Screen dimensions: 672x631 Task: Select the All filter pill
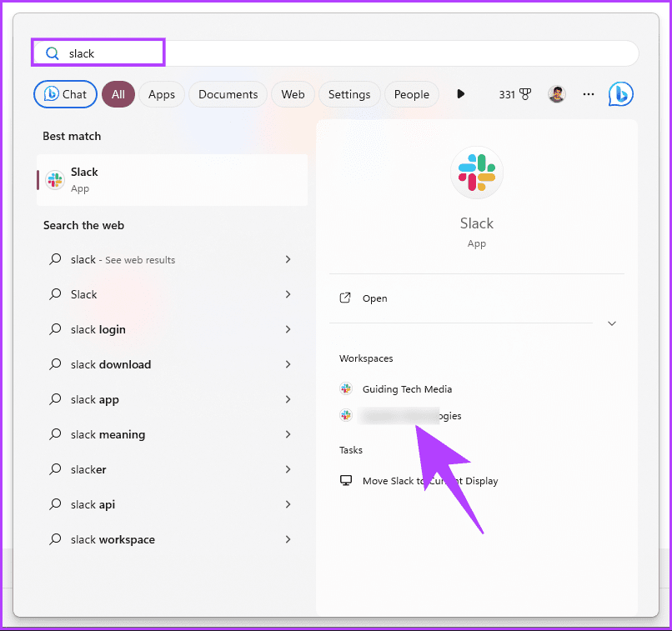point(118,93)
